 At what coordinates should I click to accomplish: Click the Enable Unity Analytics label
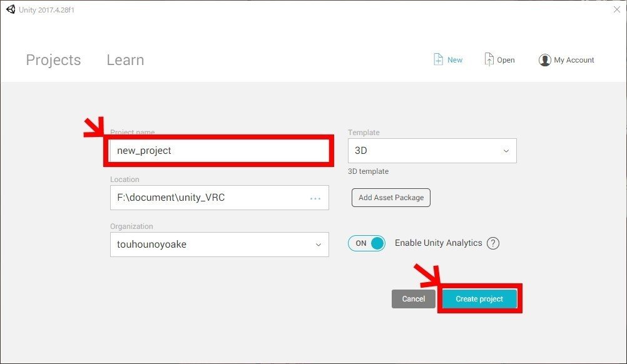point(438,243)
